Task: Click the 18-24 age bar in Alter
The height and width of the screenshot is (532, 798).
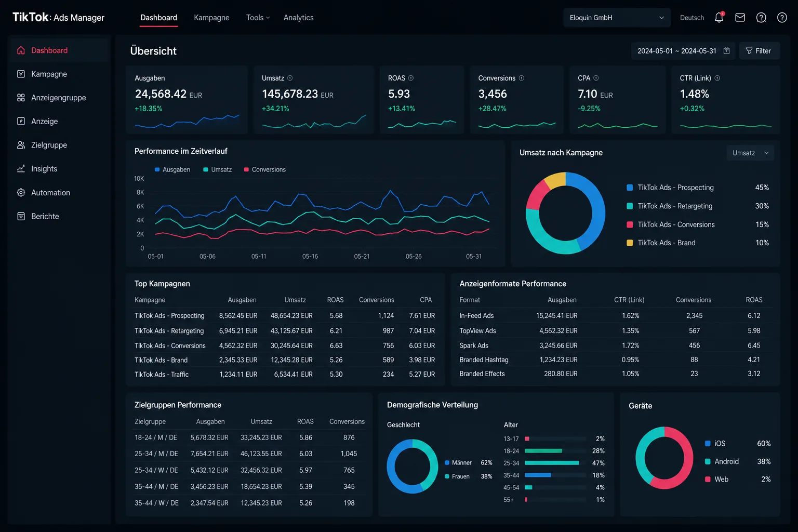Action: click(x=543, y=451)
